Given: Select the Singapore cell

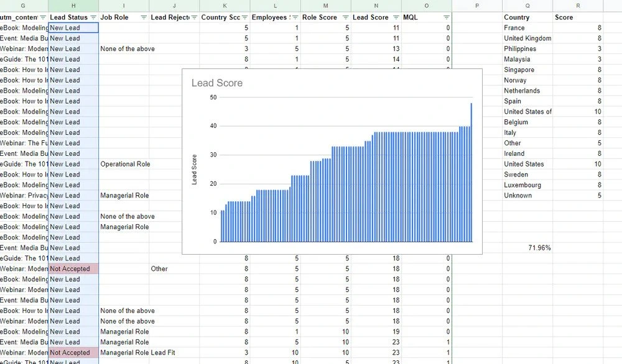Looking at the screenshot, I should tap(527, 70).
